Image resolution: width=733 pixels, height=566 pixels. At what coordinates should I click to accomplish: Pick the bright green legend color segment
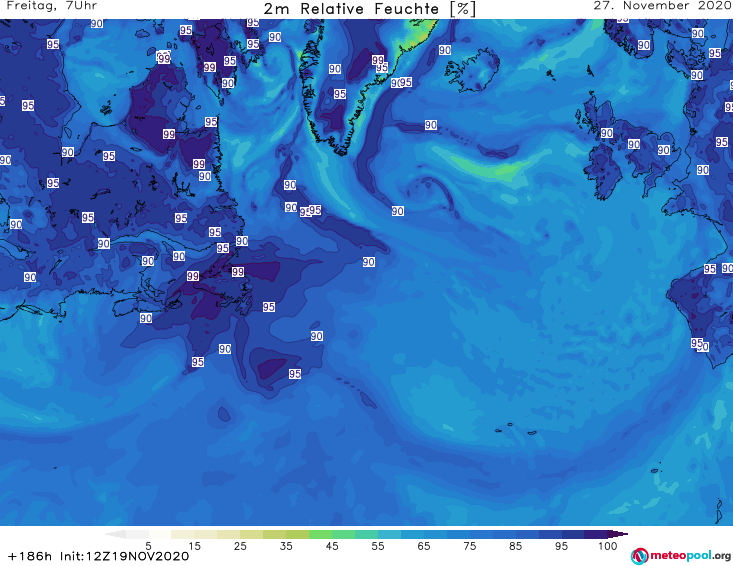tap(320, 534)
